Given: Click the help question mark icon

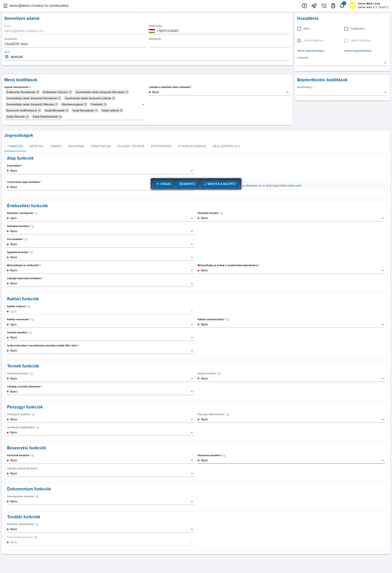Looking at the screenshot, I should [304, 6].
